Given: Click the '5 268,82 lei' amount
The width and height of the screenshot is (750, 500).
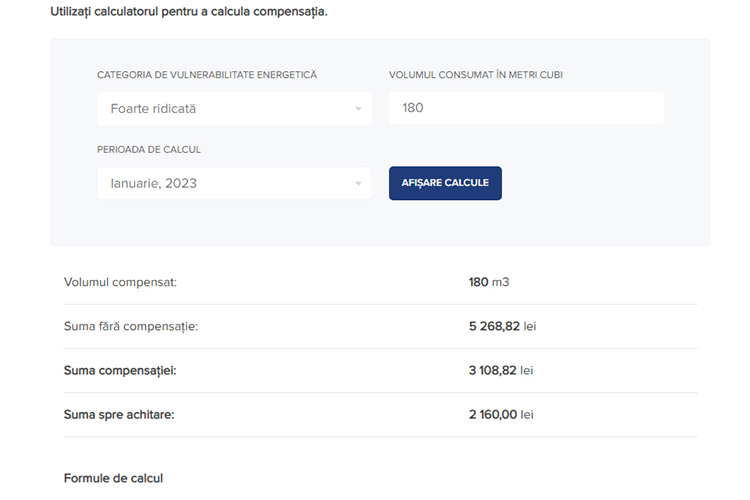Looking at the screenshot, I should point(502,326).
